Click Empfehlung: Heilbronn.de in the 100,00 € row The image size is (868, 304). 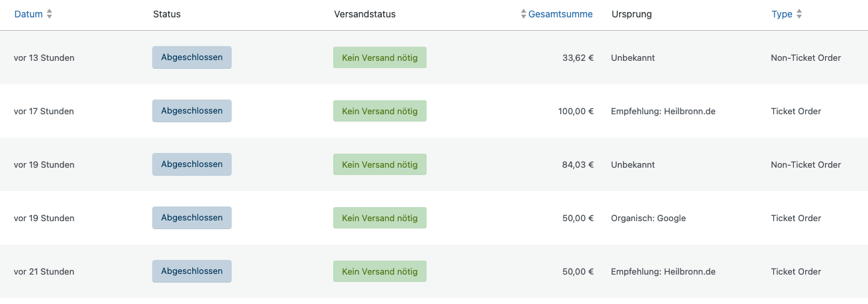click(663, 111)
